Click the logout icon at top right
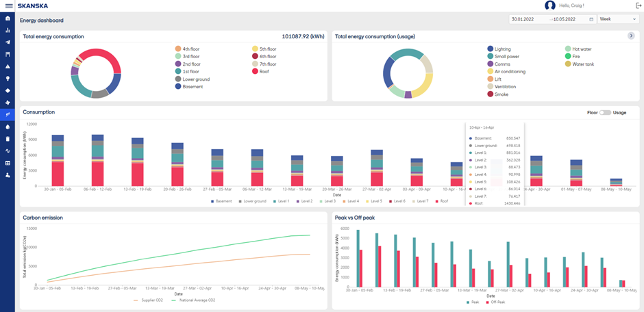Viewport: 644px width, 312px height. point(639,5)
